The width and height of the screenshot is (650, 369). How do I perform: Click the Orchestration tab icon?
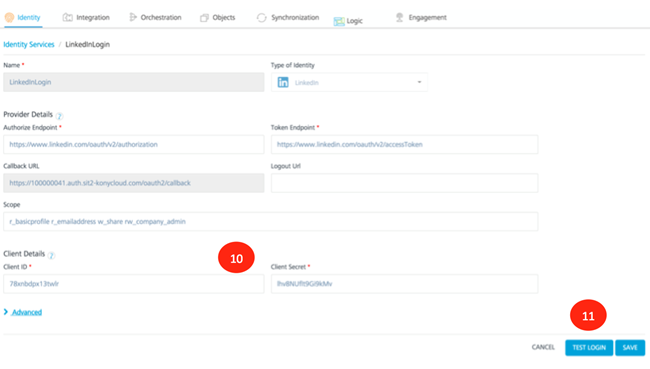click(133, 17)
